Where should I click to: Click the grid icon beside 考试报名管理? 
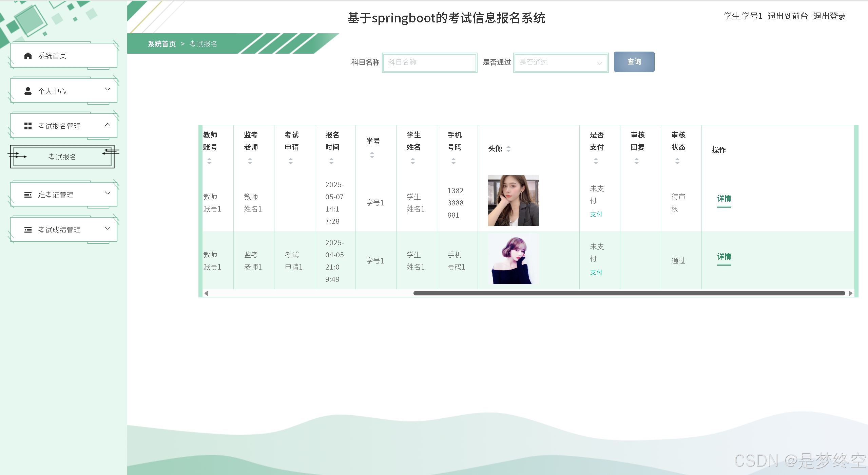coord(28,126)
